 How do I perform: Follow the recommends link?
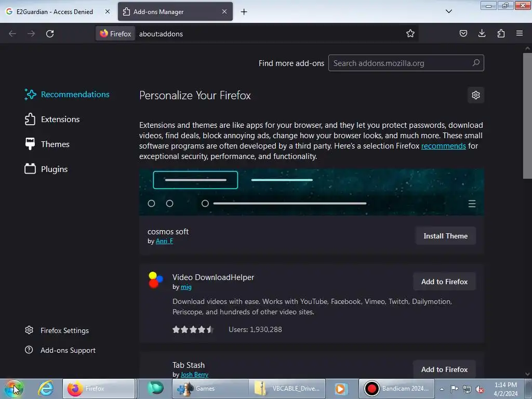(444, 146)
